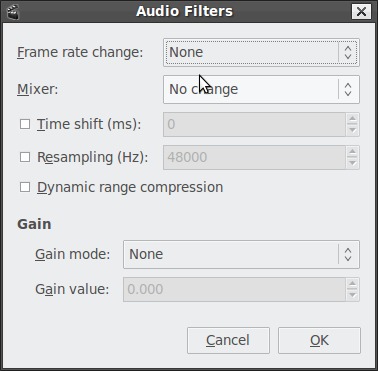Image resolution: width=378 pixels, height=371 pixels.
Task: Click the Resampling 48000 input field
Action: (254, 157)
